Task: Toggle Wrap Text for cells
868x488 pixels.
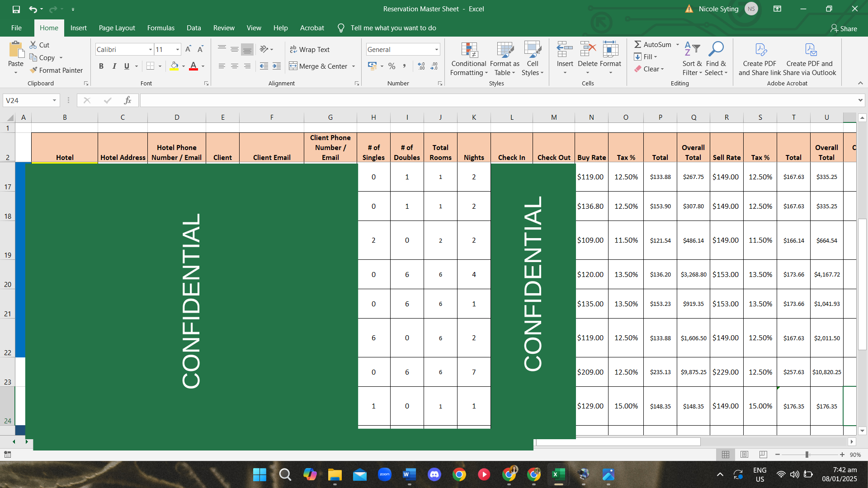Action: tap(310, 49)
